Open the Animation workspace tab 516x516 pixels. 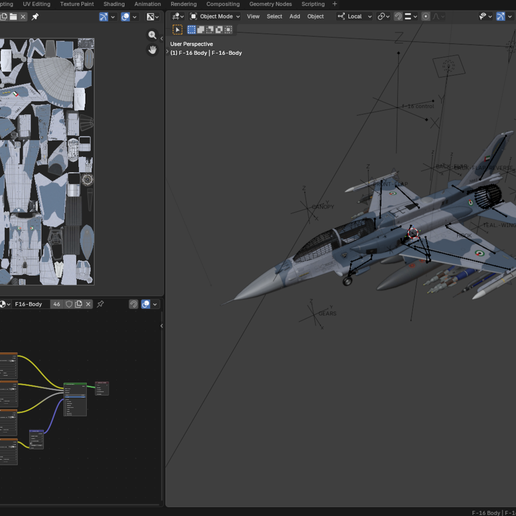(x=147, y=4)
